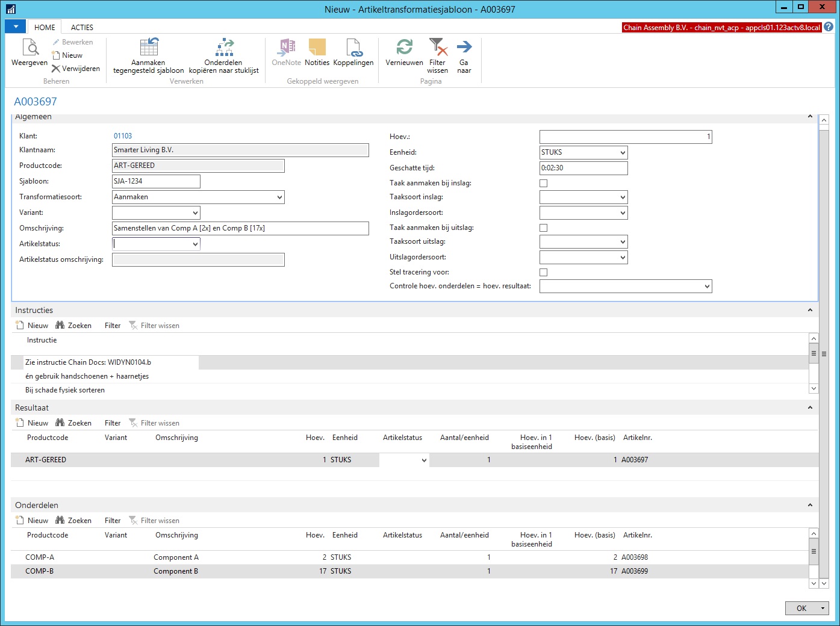Image resolution: width=840 pixels, height=626 pixels.
Task: Toggle Stel tracering voor checkbox
Action: pos(544,272)
